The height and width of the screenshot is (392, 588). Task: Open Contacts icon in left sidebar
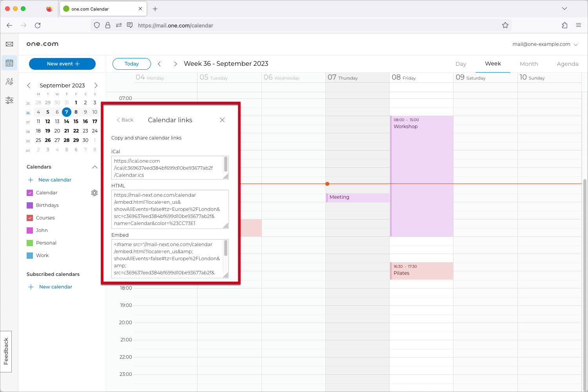(9, 82)
